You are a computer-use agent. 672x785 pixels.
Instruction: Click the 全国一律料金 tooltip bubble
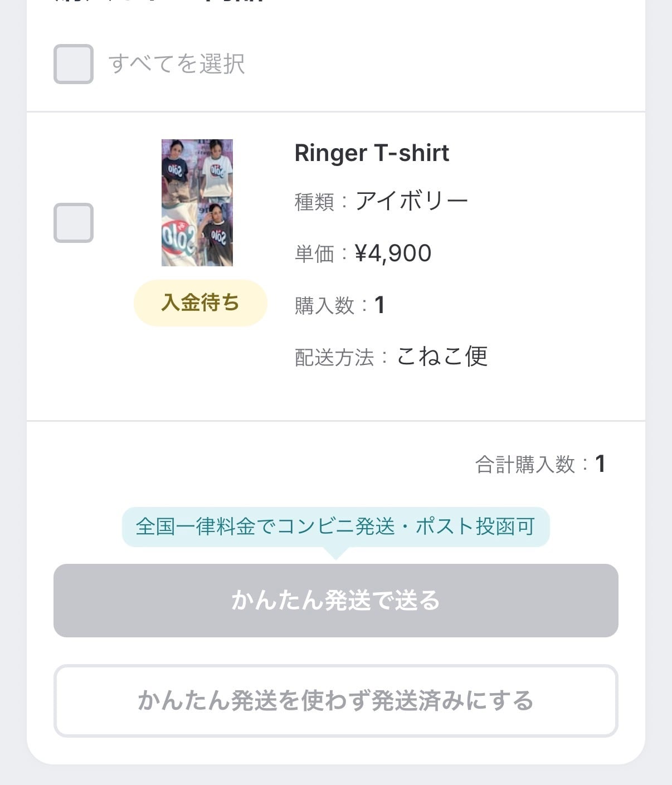click(x=336, y=526)
